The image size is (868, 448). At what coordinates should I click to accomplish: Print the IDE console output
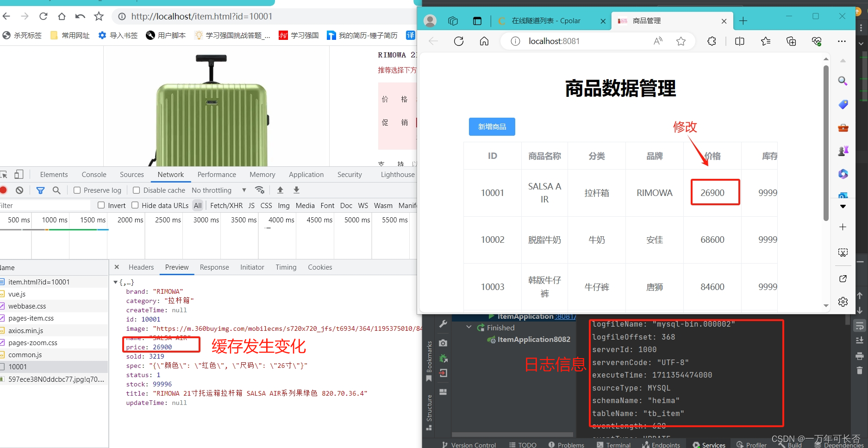point(860,356)
